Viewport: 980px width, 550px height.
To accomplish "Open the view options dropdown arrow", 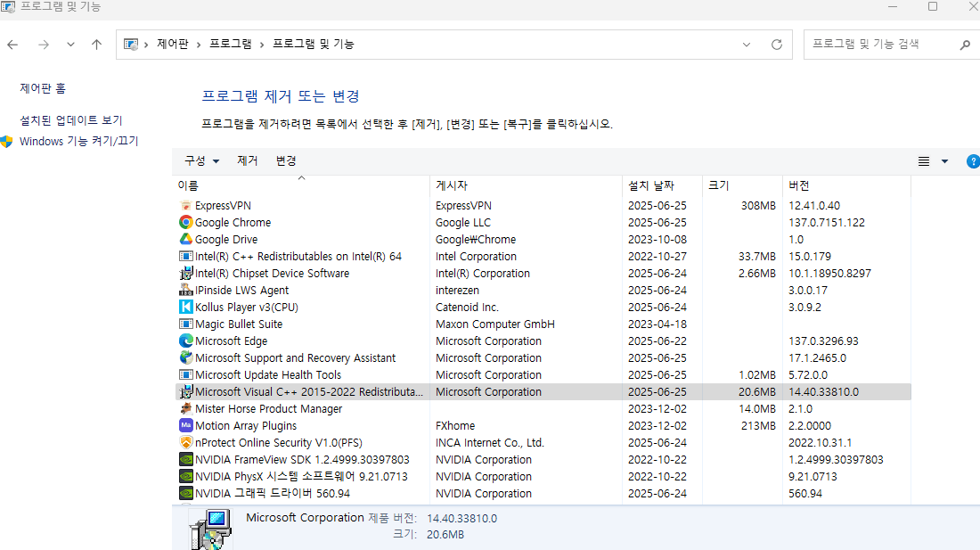I will coord(946,161).
